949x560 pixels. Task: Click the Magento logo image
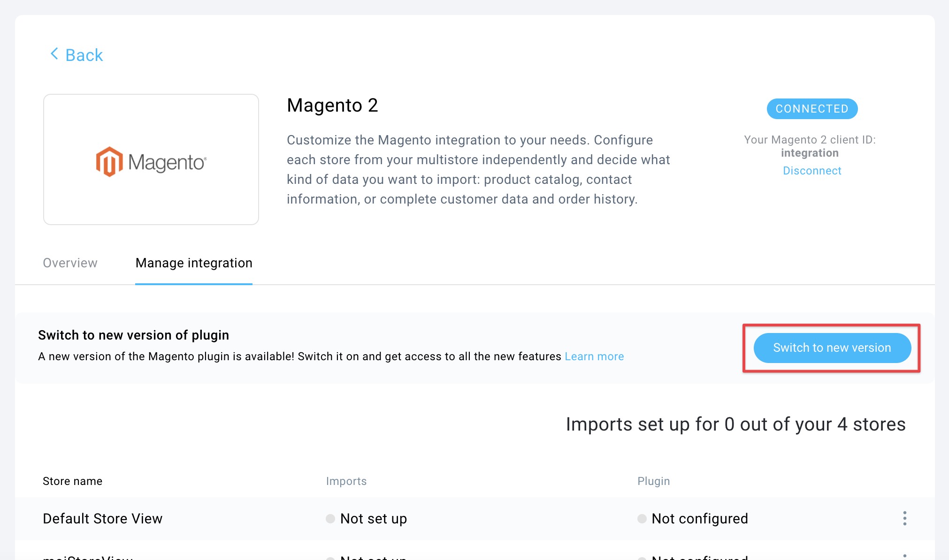coord(151,161)
